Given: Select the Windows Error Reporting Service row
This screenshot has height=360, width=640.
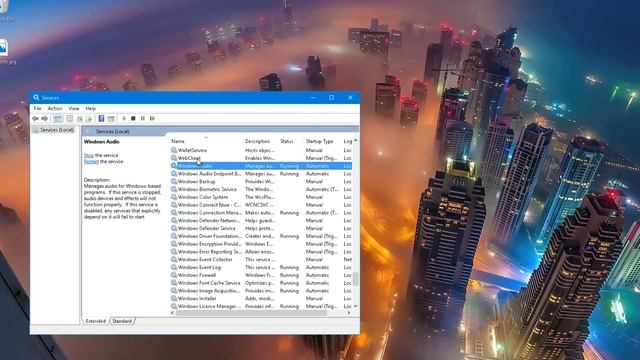Looking at the screenshot, I should pyautogui.click(x=261, y=252).
